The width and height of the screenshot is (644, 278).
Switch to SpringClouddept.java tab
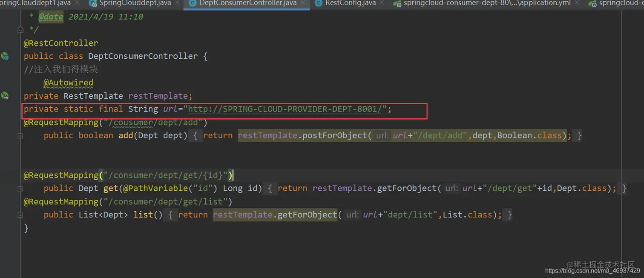[x=135, y=3]
